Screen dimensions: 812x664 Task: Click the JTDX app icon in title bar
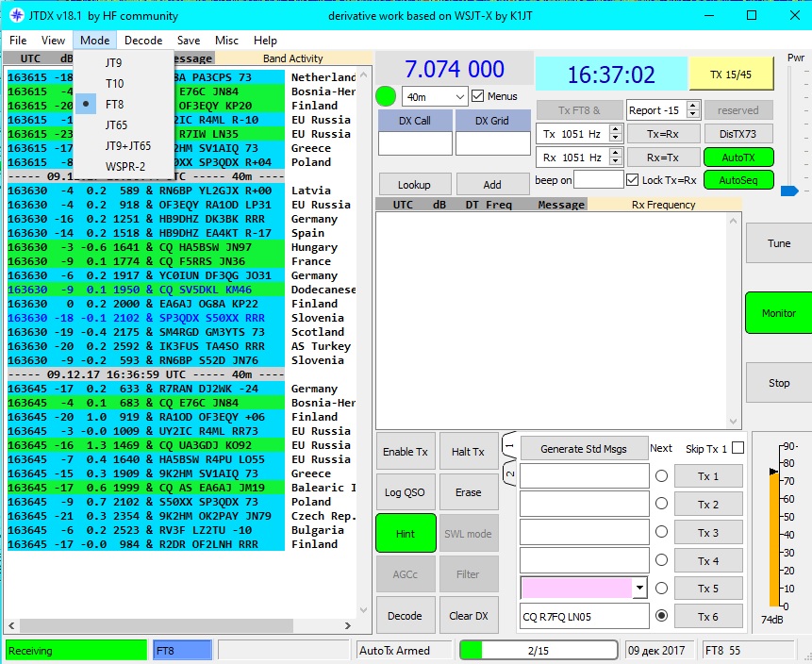coord(16,15)
